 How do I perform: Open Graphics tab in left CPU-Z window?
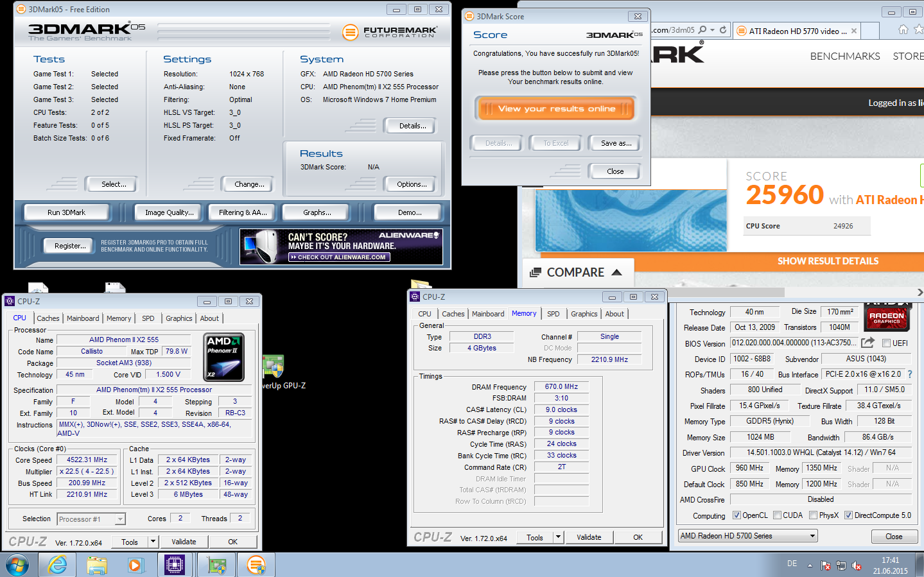(179, 318)
